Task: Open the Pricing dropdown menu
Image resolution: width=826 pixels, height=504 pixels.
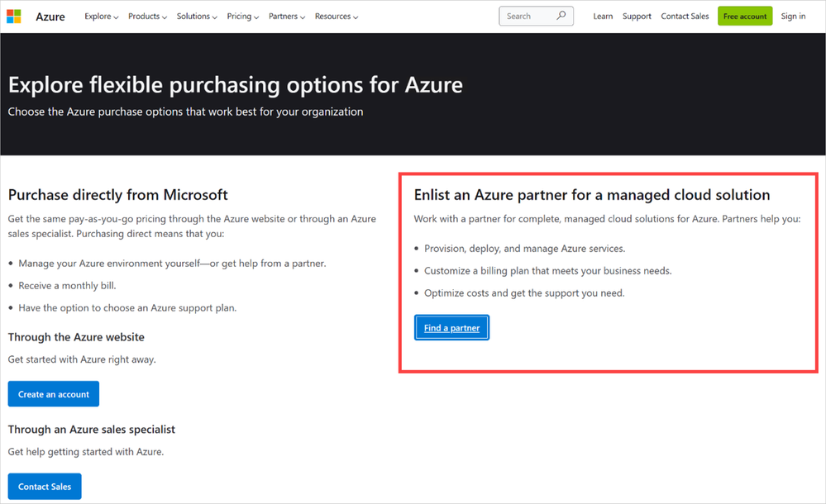Action: (243, 17)
